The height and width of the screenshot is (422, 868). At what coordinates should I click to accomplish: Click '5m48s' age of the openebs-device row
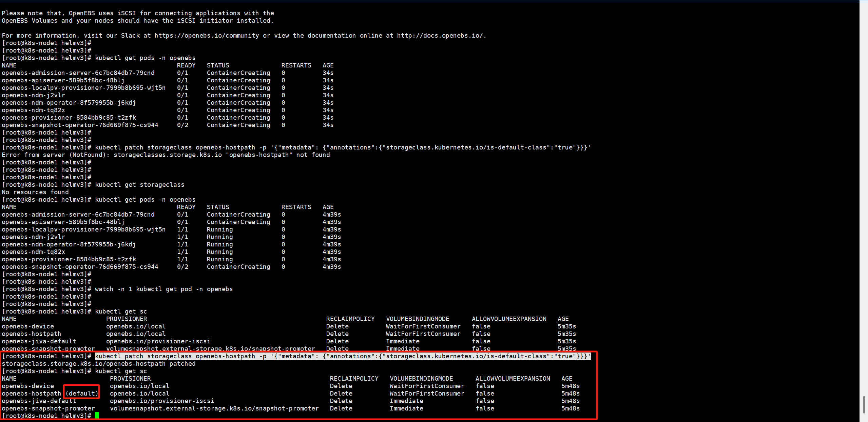pyautogui.click(x=571, y=386)
